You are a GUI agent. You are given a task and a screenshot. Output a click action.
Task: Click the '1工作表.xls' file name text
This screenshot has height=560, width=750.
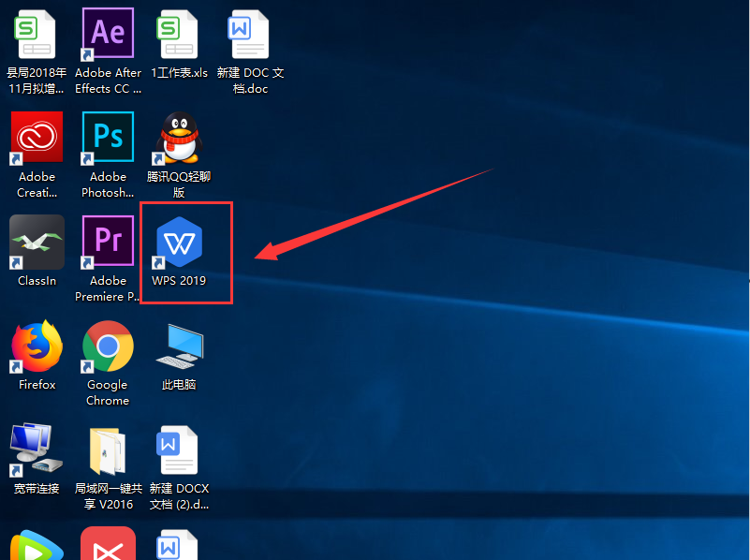click(x=180, y=73)
